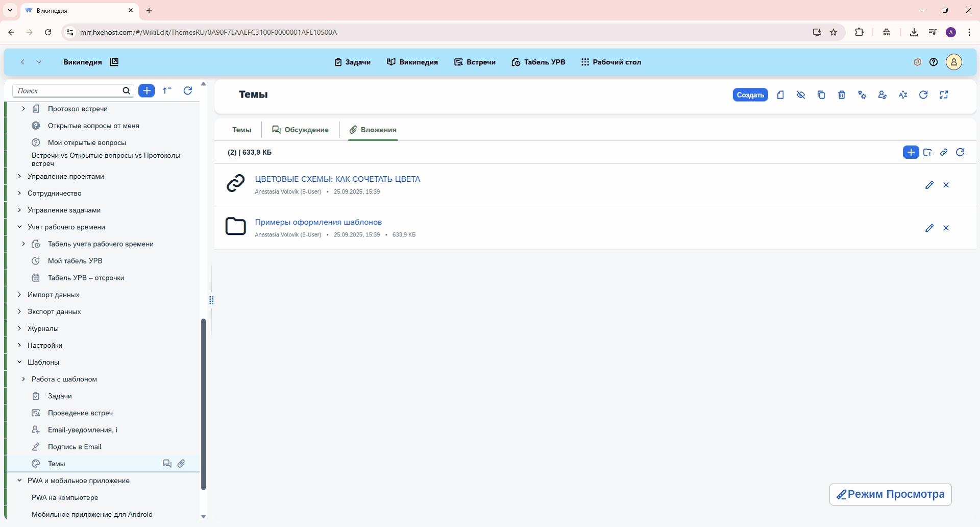Click the Создать button
This screenshot has width=980, height=527.
(x=750, y=95)
